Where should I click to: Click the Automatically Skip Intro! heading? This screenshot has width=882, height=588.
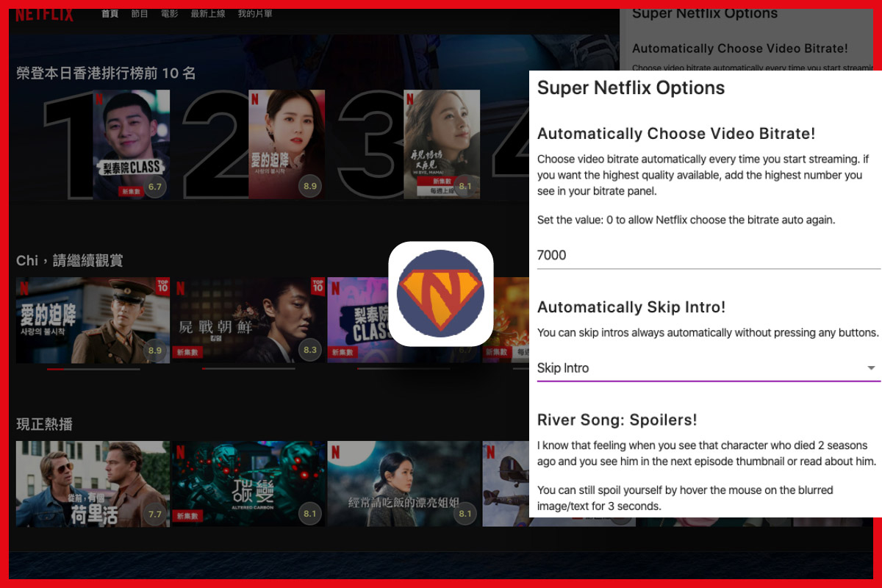[631, 307]
